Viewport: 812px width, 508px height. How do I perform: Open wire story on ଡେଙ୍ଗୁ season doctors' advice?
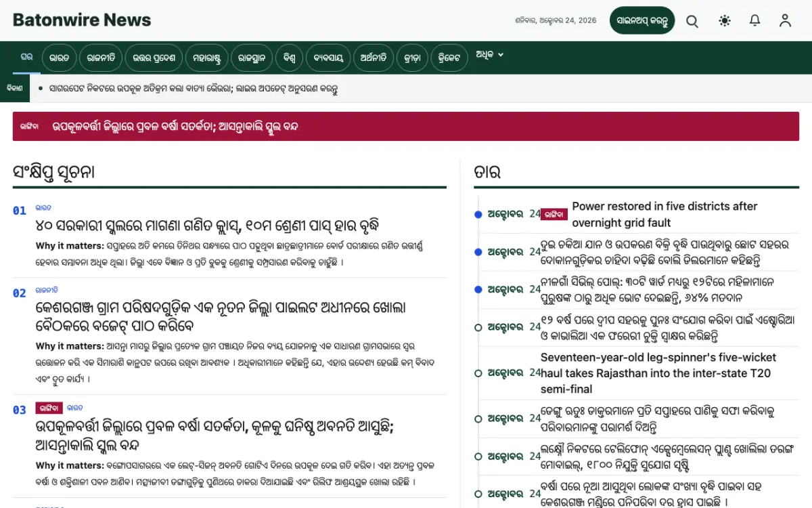[657, 419]
